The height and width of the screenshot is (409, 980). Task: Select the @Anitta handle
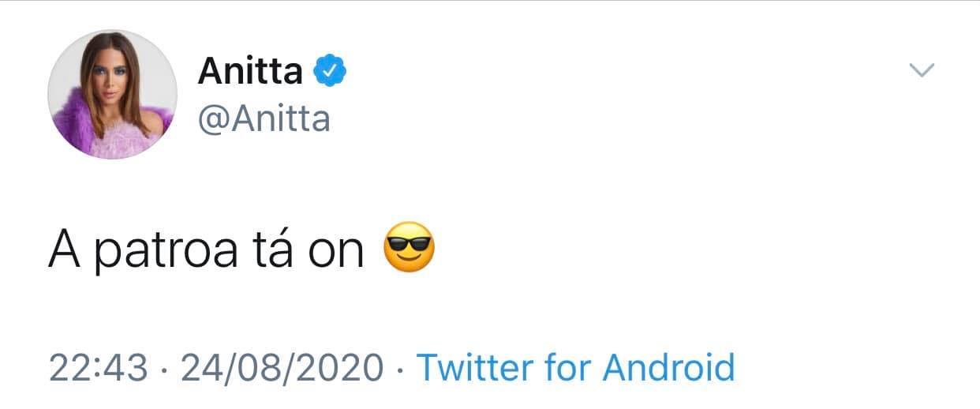tap(264, 118)
